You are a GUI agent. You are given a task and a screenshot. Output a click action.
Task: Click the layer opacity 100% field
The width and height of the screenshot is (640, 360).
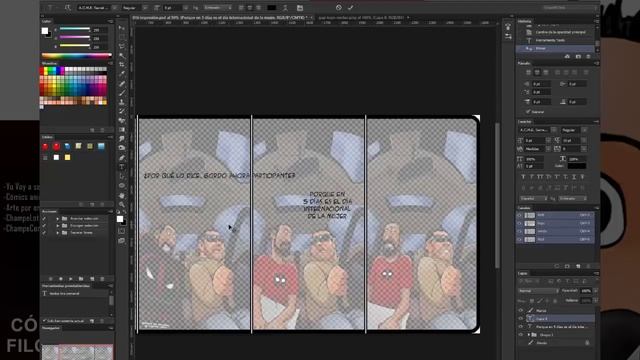pos(586,291)
